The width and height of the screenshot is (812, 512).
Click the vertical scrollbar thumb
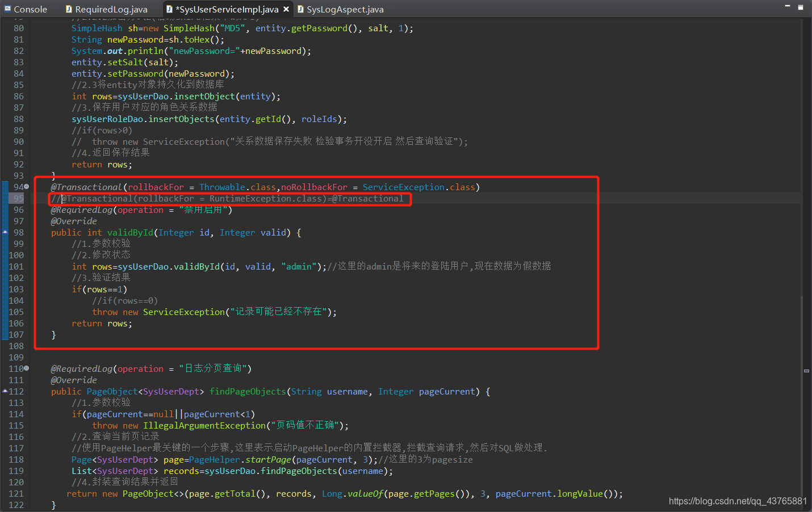(802, 395)
